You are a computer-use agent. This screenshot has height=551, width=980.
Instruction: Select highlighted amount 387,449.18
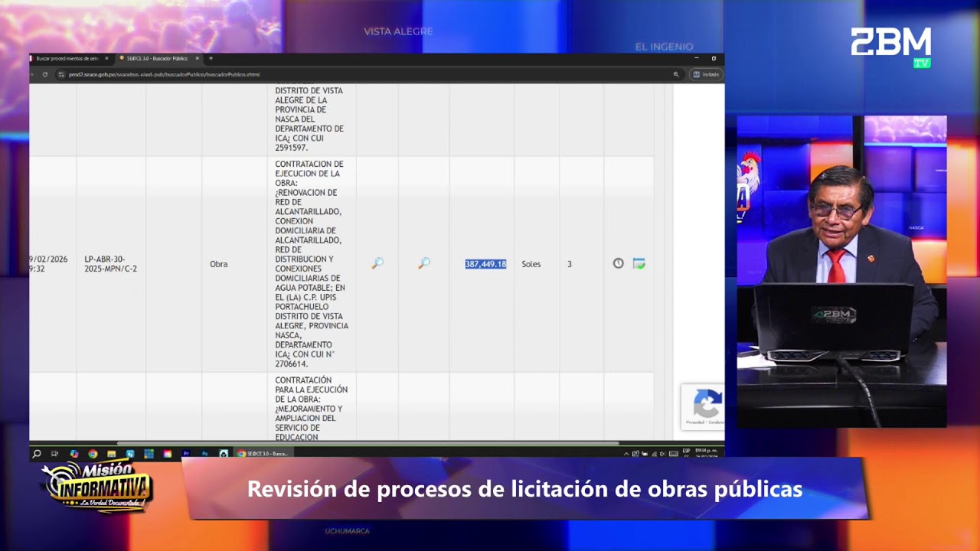click(x=485, y=264)
